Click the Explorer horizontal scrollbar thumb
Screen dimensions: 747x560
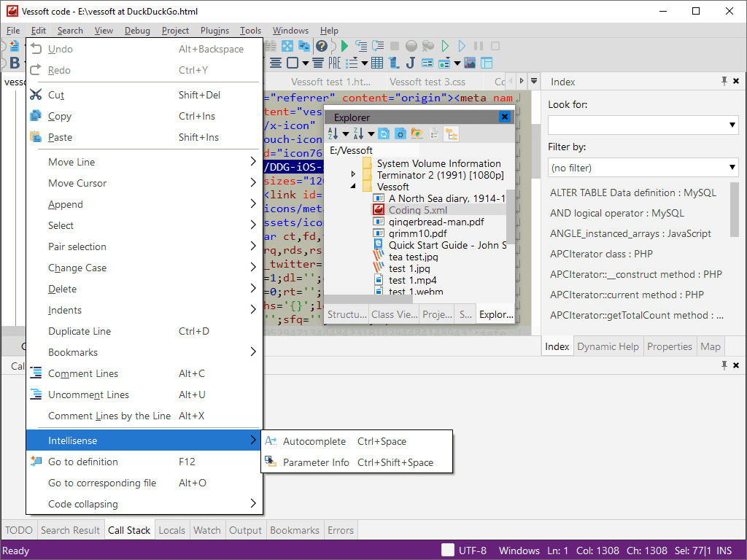tap(368, 298)
